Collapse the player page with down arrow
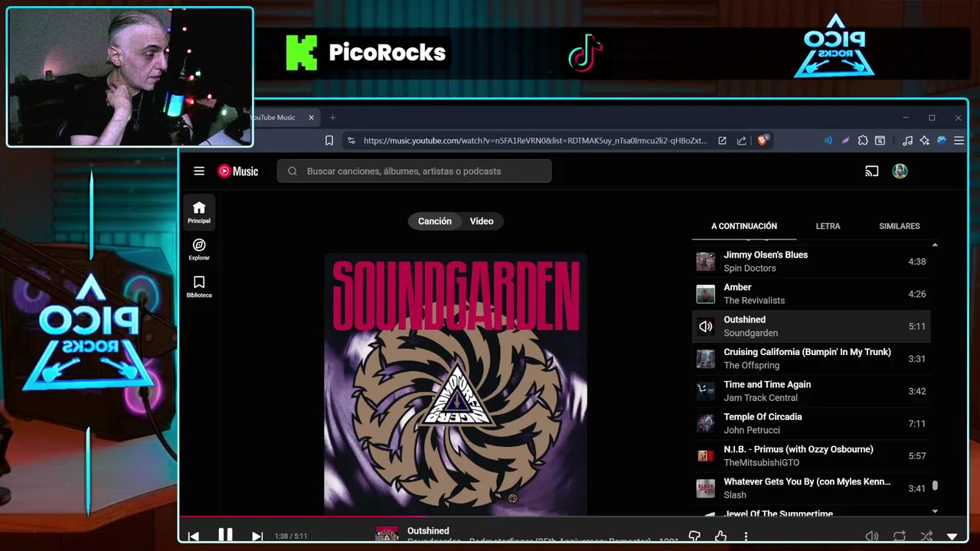Image resolution: width=980 pixels, height=551 pixels. pyautogui.click(x=952, y=537)
